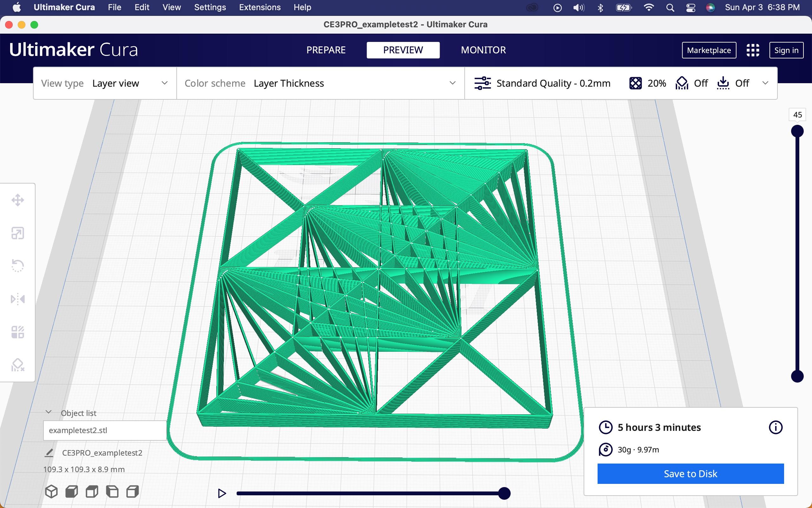Click the Bluetooth menu bar icon
The width and height of the screenshot is (812, 508).
pyautogui.click(x=601, y=7)
